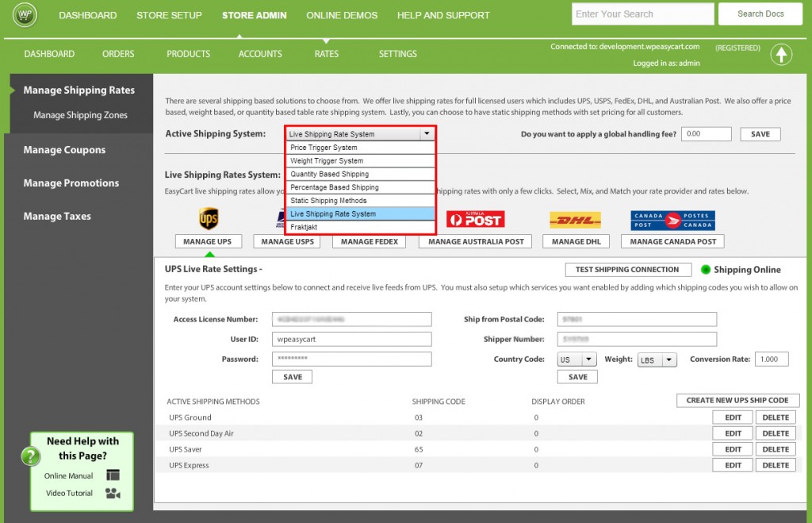This screenshot has height=523, width=812.
Task: Go to the submenu DASHBOARD tab
Action: tap(49, 54)
